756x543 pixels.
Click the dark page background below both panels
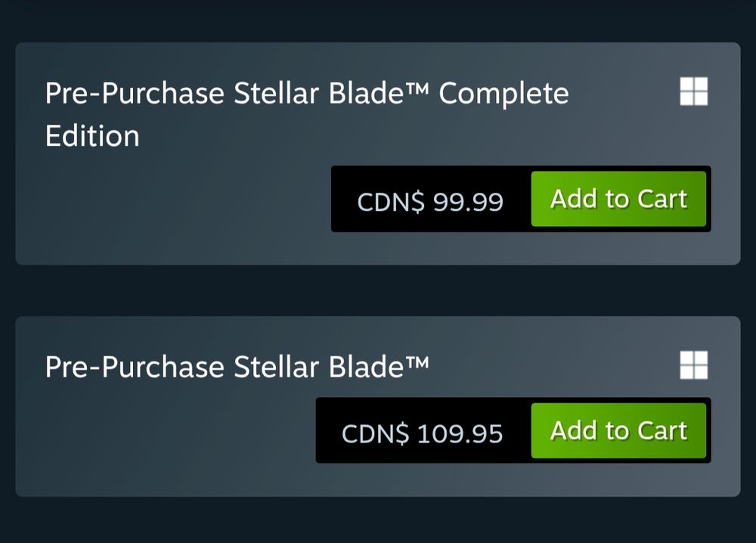(378, 521)
